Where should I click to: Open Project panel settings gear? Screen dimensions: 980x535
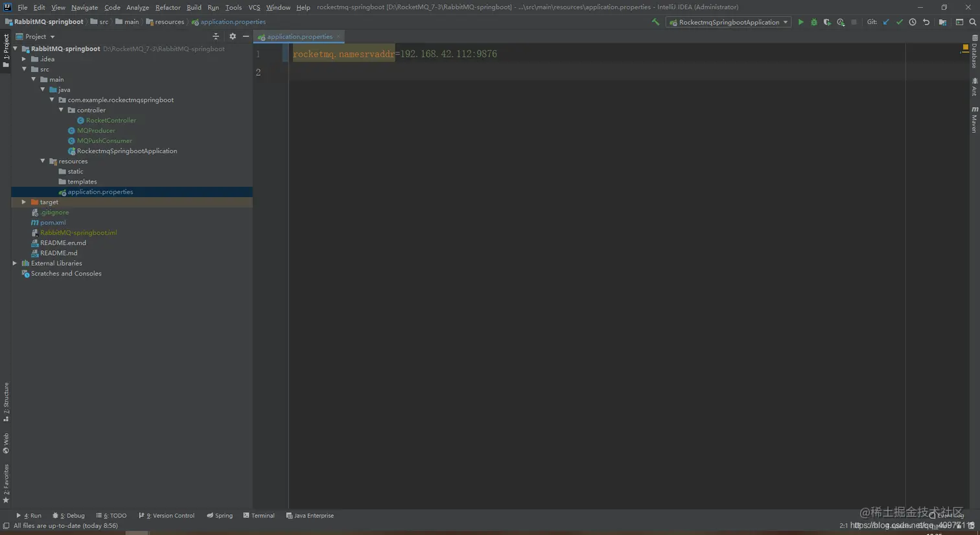233,36
